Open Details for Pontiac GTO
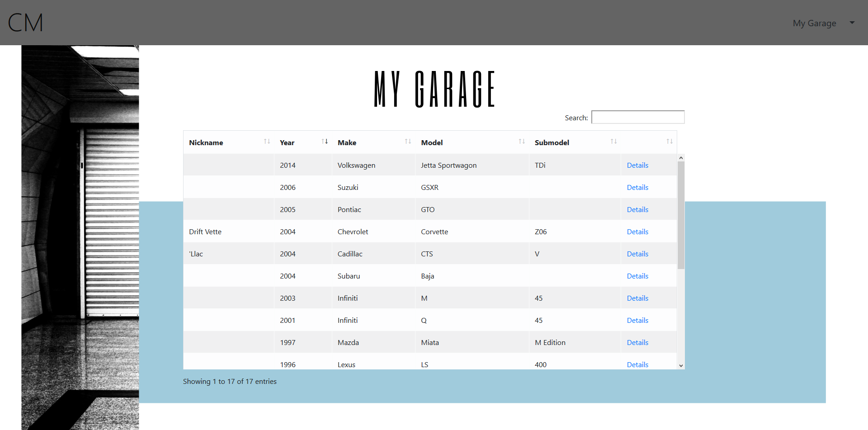Image resolution: width=868 pixels, height=430 pixels. click(637, 210)
